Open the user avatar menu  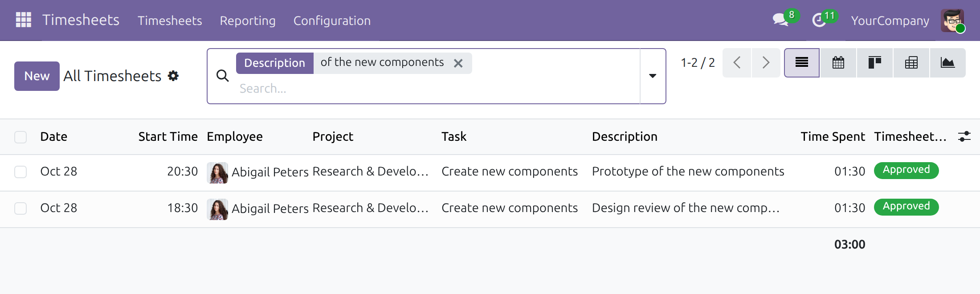coord(952,20)
